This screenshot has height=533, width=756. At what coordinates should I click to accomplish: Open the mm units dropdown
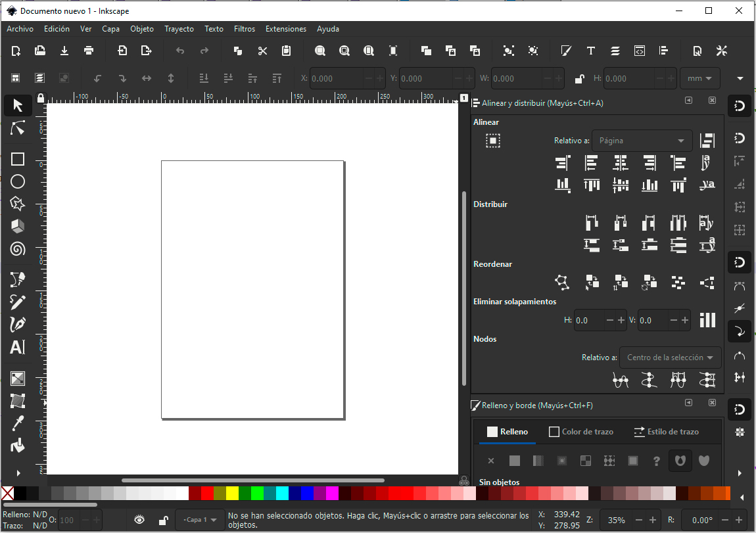[x=699, y=79]
